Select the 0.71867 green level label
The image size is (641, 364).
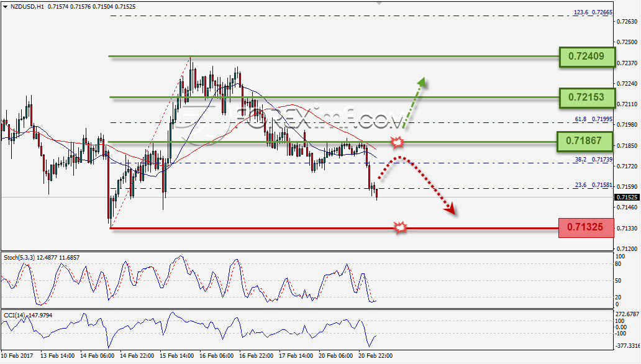584,141
